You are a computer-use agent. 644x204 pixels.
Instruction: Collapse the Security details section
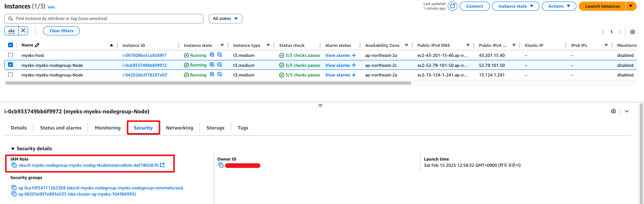13,149
